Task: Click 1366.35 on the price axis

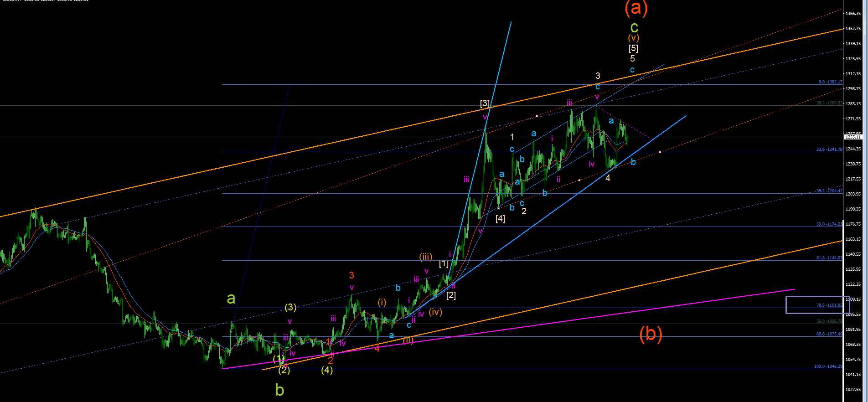Action: click(853, 14)
